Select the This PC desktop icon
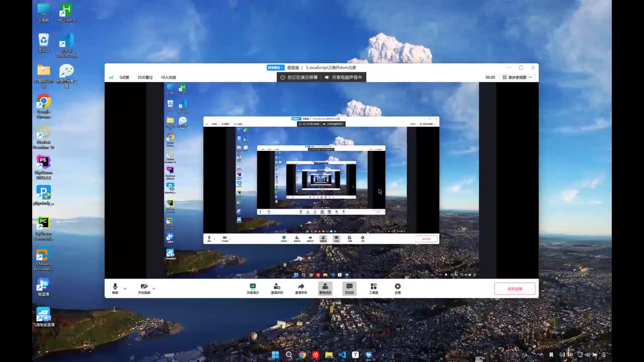Image resolution: width=644 pixels, height=362 pixels. pyautogui.click(x=44, y=13)
